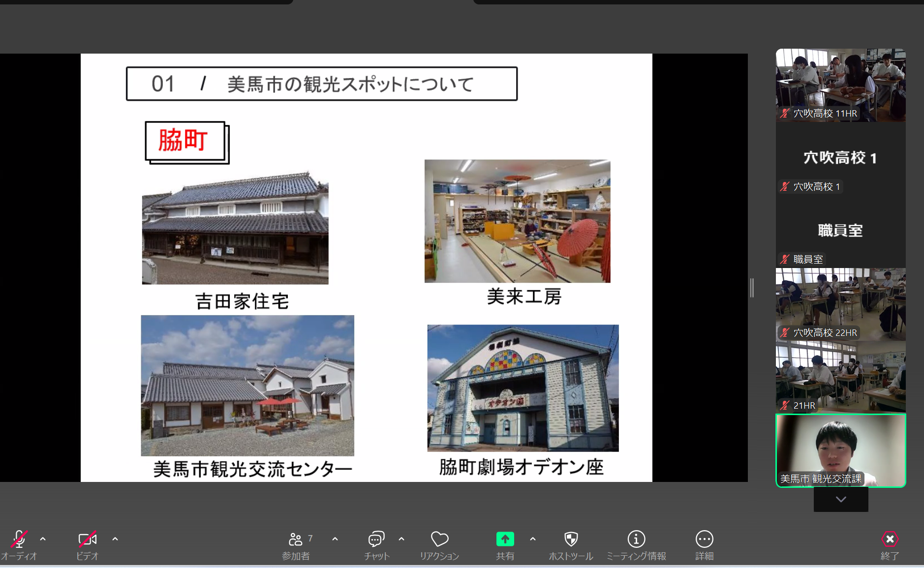This screenshot has height=568, width=924.
Task: Open the 詳細 ellipsis options icon
Action: (705, 539)
